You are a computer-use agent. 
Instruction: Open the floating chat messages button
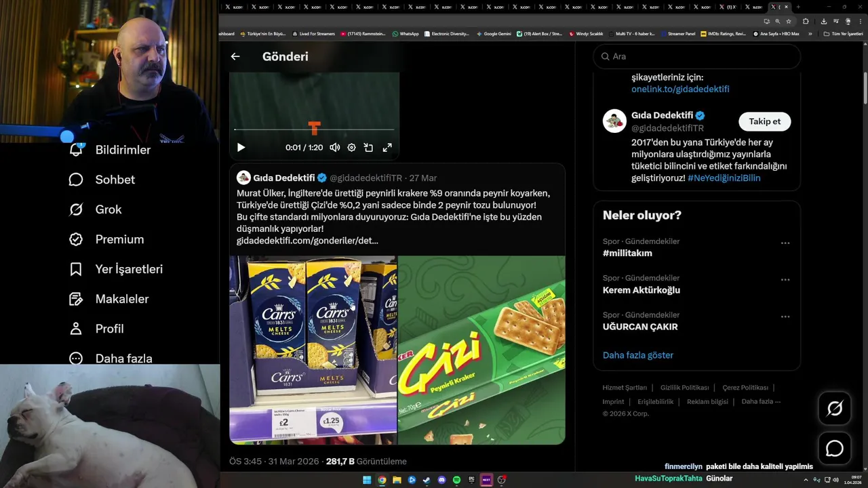[835, 449]
